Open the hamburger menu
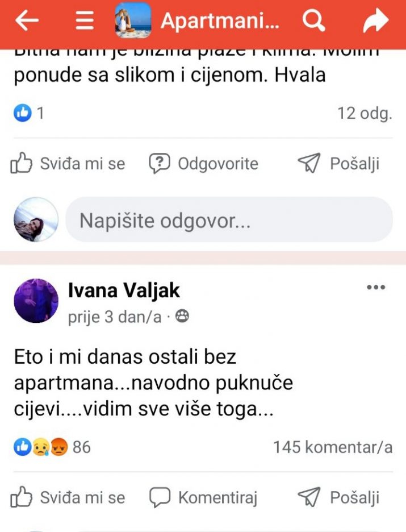Image resolution: width=406 pixels, height=532 pixels. point(85,21)
